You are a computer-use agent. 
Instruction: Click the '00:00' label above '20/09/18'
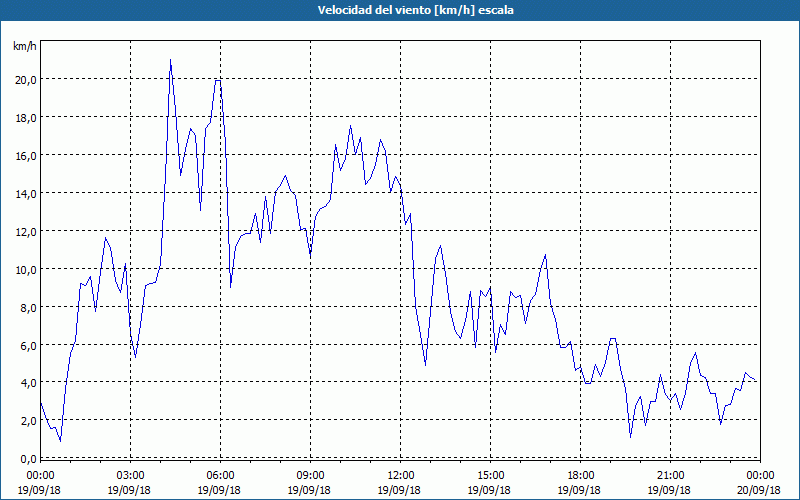[x=761, y=476]
